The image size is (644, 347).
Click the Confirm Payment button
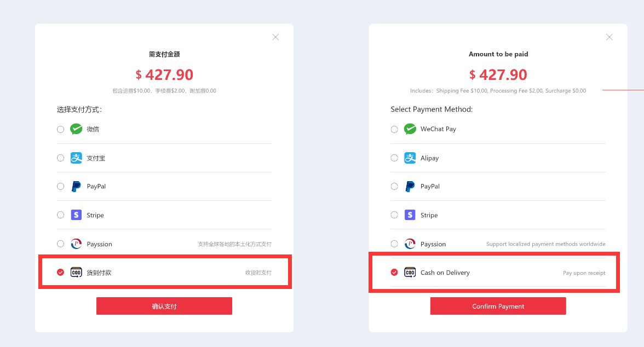[498, 306]
